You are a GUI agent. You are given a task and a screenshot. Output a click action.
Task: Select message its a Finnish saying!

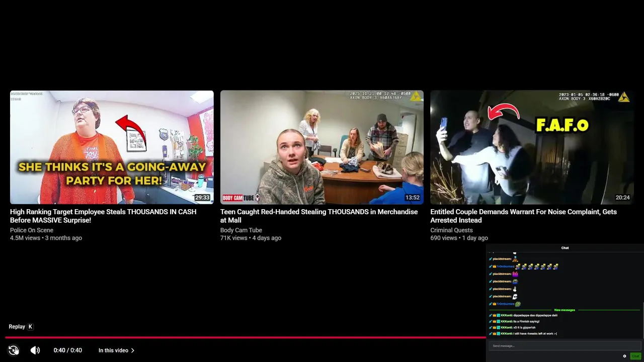pos(526,321)
